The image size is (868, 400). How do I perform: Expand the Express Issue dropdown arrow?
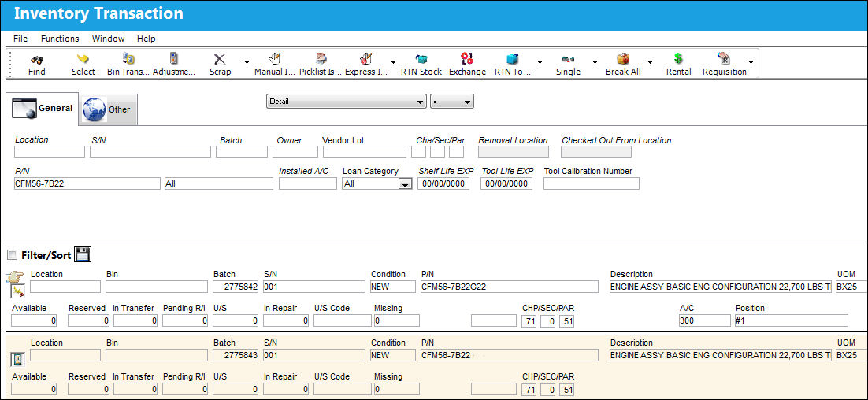pos(393,62)
